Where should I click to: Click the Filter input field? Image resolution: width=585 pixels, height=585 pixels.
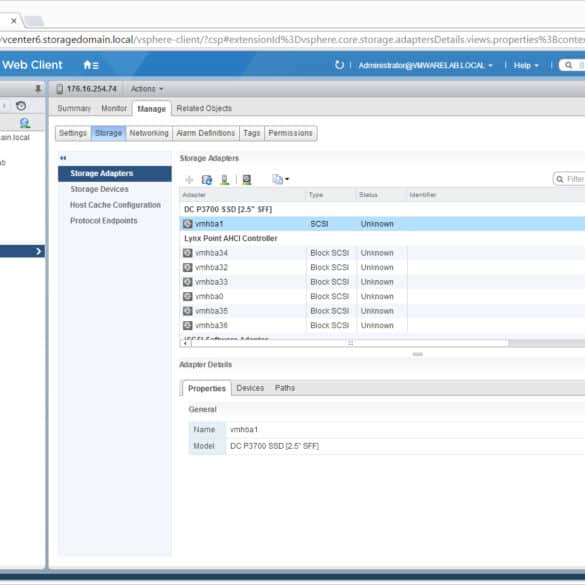[x=569, y=179]
